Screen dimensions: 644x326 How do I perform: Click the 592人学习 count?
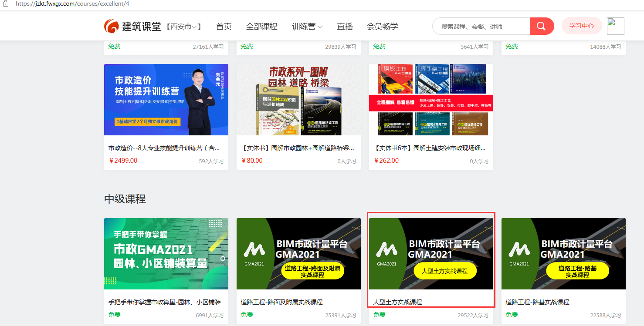point(211,161)
